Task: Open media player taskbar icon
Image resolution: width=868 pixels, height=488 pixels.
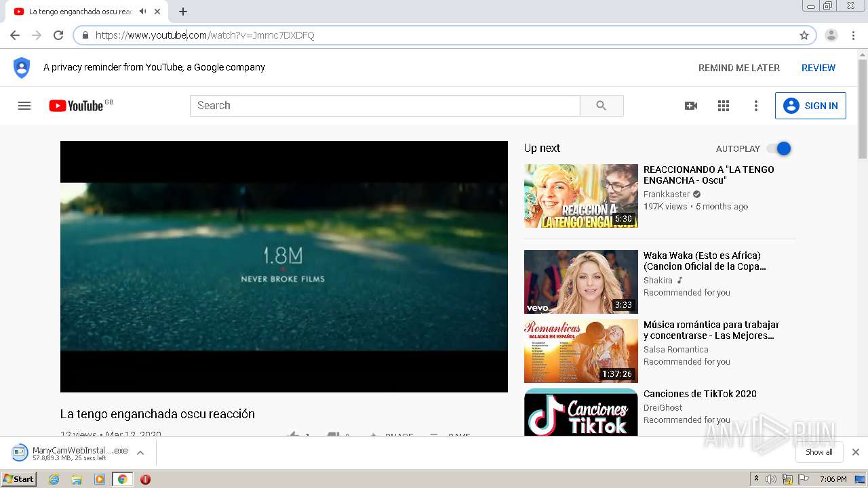Action: tap(100, 479)
